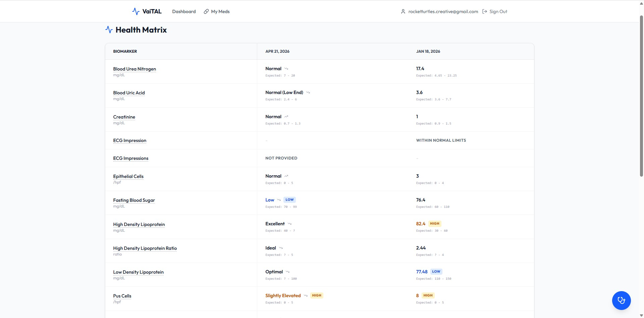Click the Normal (Low End) uric acid result
644x318 pixels.
pos(284,92)
